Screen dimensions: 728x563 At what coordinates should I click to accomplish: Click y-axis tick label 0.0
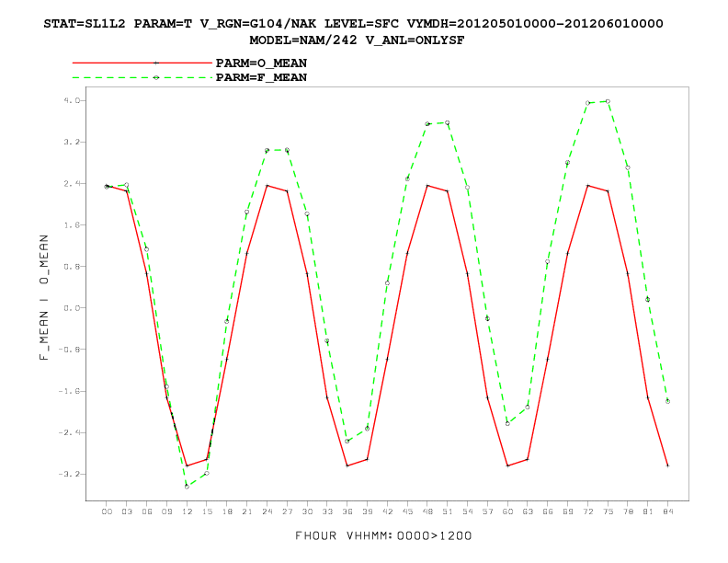tap(71, 308)
